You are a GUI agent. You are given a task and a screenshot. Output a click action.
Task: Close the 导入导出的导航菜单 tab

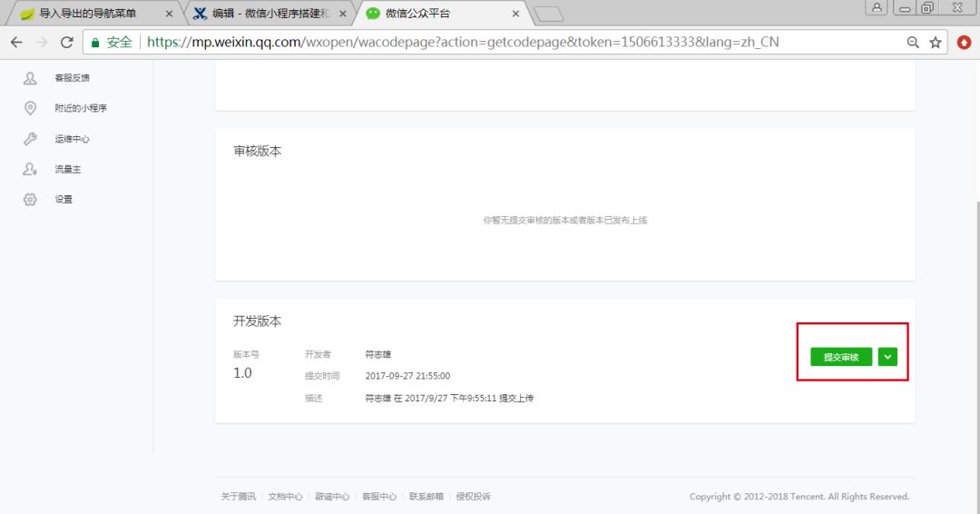(x=169, y=14)
